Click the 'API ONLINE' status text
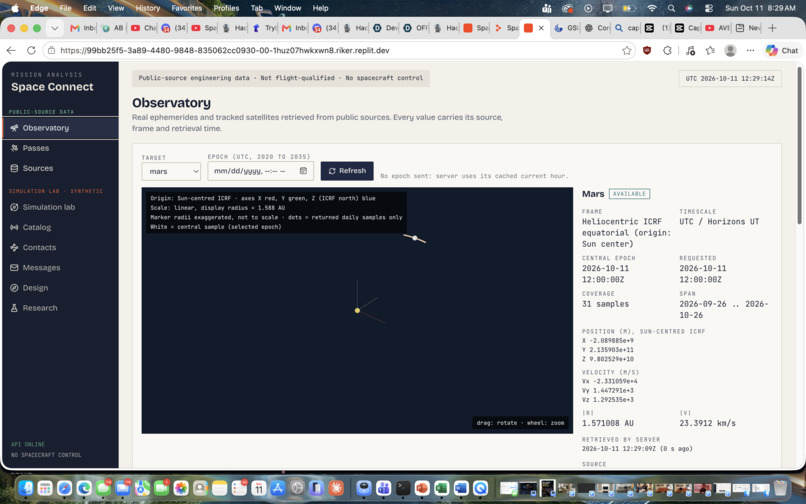Image resolution: width=806 pixels, height=504 pixels. (x=28, y=444)
